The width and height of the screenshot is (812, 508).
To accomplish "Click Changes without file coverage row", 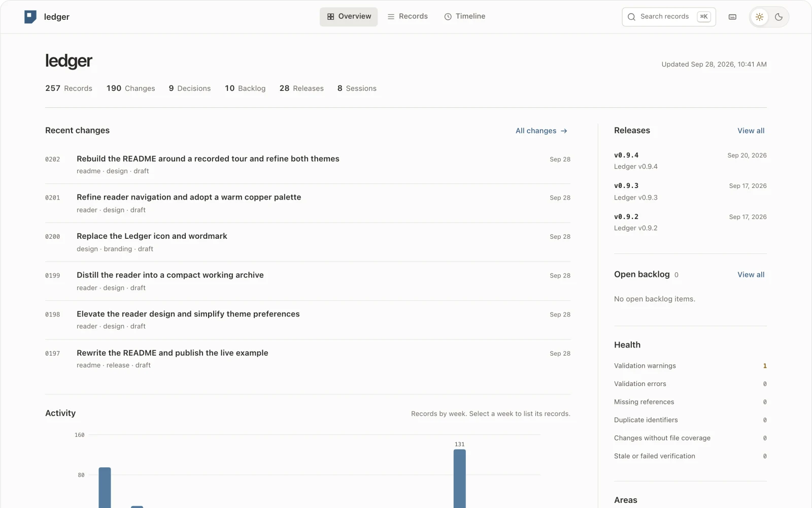I will click(690, 438).
